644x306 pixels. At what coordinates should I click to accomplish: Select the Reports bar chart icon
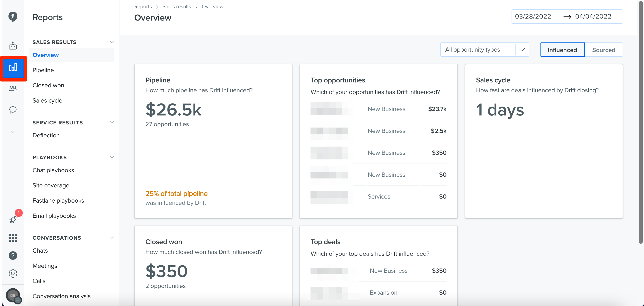[x=13, y=67]
